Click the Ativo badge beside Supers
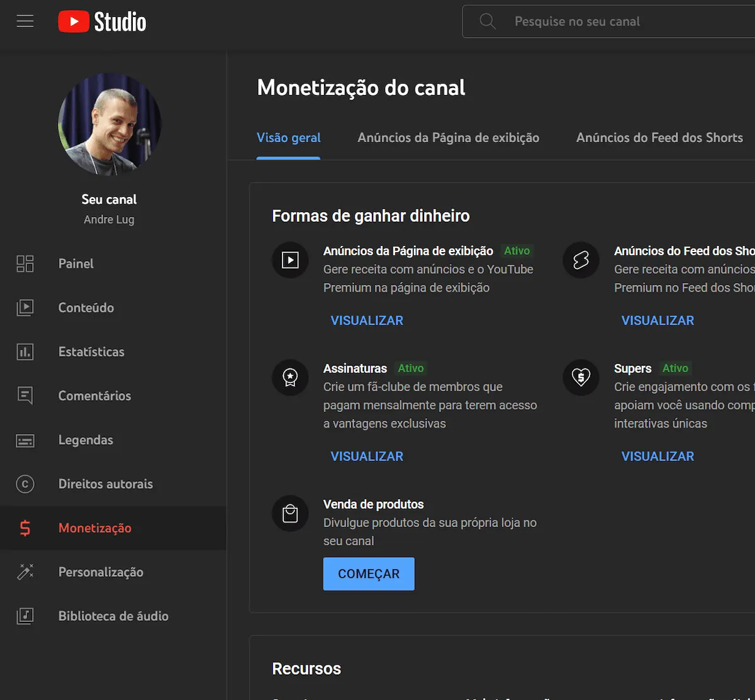Image resolution: width=755 pixels, height=700 pixels. 675,369
